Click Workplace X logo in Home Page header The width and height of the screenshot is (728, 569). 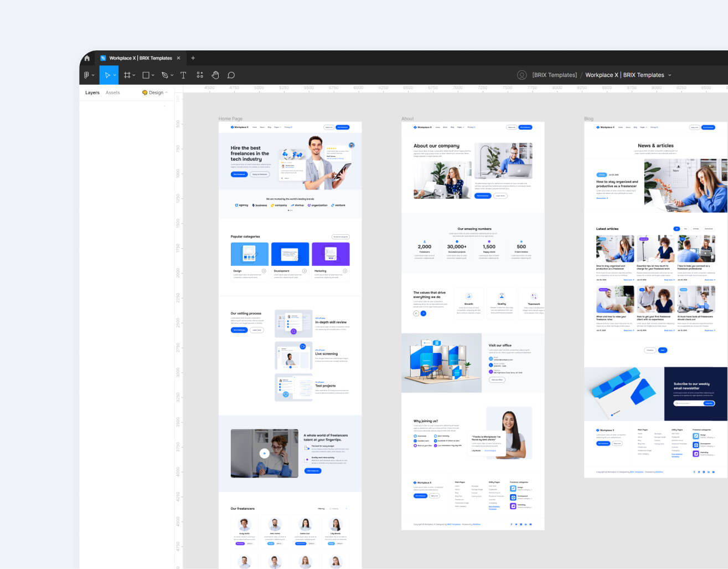coord(240,127)
